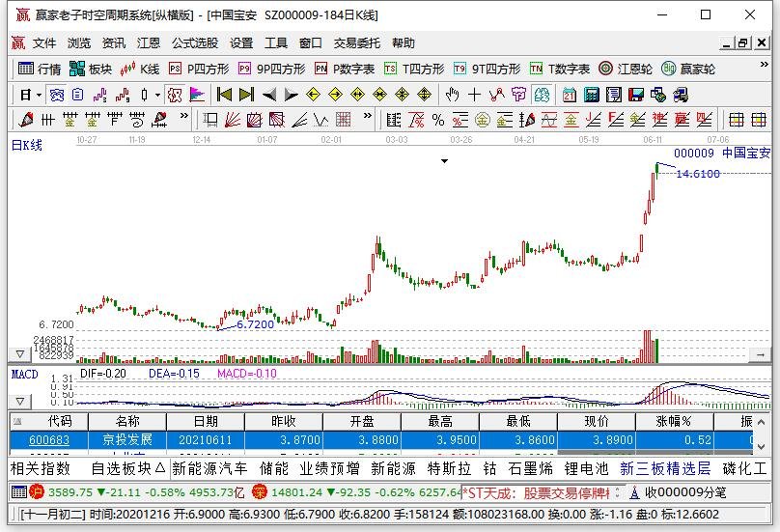
Task: Select the zigzag wave line tool
Action: [x=320, y=120]
